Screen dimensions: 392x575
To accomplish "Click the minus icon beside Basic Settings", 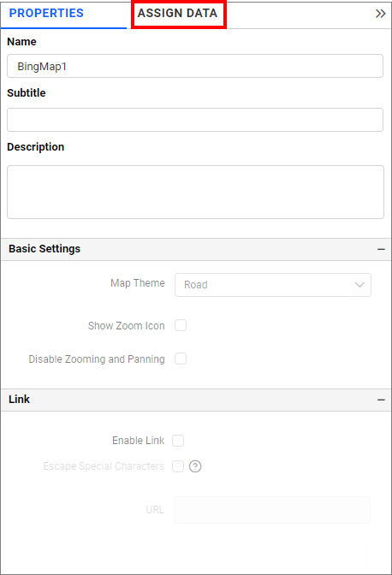I will pyautogui.click(x=381, y=249).
